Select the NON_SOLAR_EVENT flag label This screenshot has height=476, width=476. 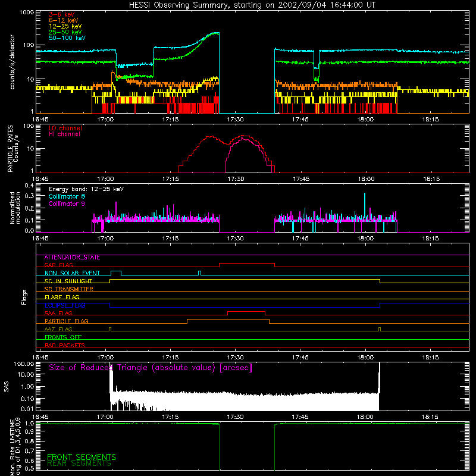(72, 273)
